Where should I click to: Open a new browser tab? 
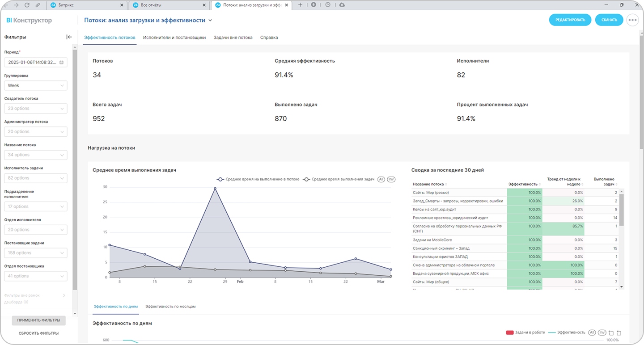pyautogui.click(x=300, y=5)
